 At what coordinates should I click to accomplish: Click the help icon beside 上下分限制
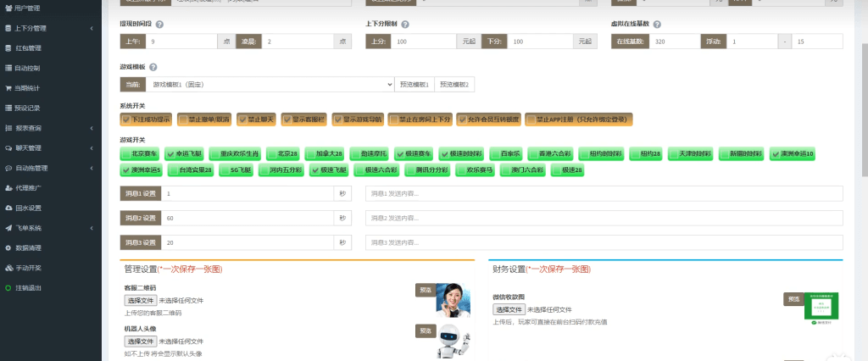point(405,25)
